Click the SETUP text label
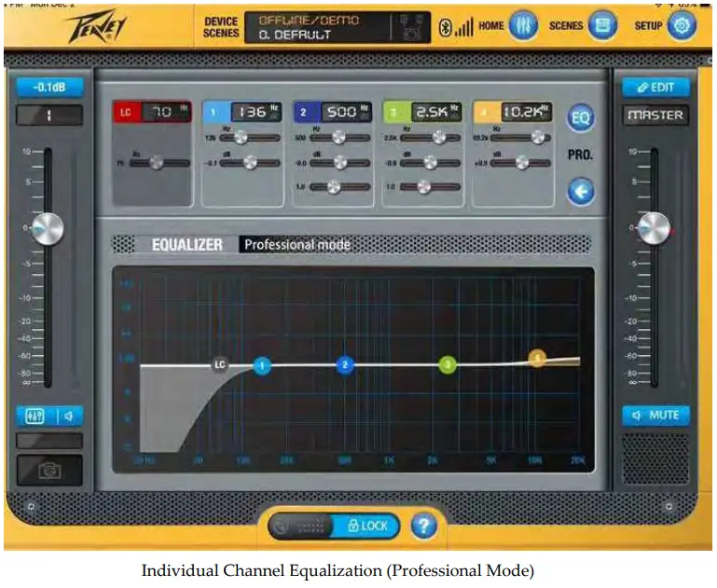Image resolution: width=717 pixels, height=588 pixels. click(648, 25)
